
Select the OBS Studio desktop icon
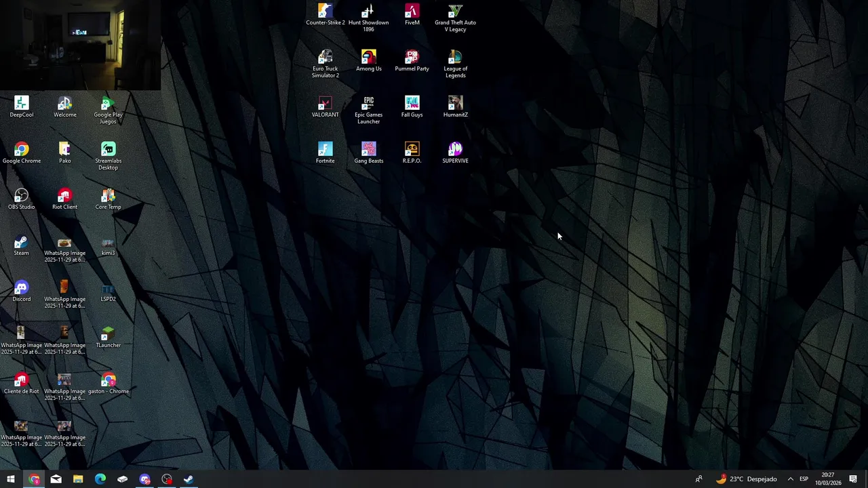click(x=22, y=199)
